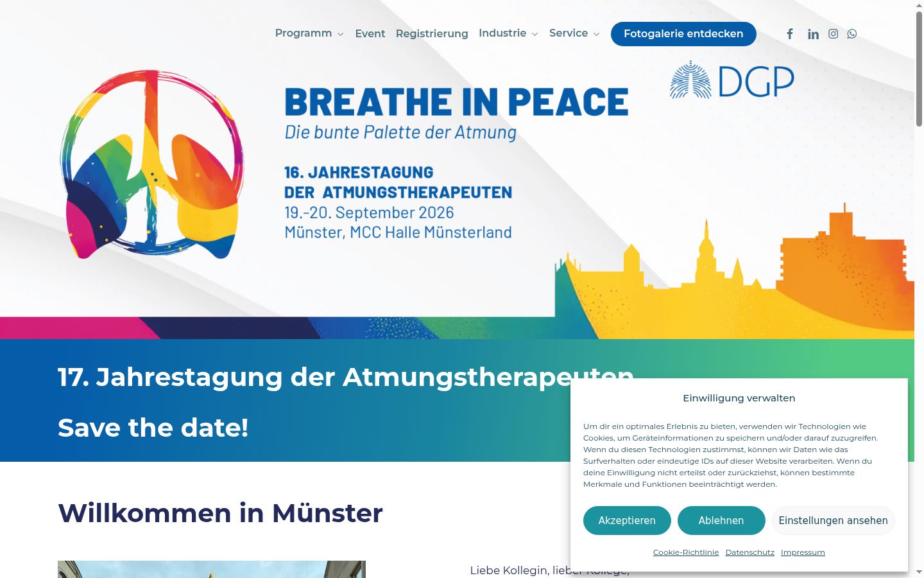The image size is (924, 578).
Task: Click the BREATHE IN PEACE banner title
Action: 456,102
